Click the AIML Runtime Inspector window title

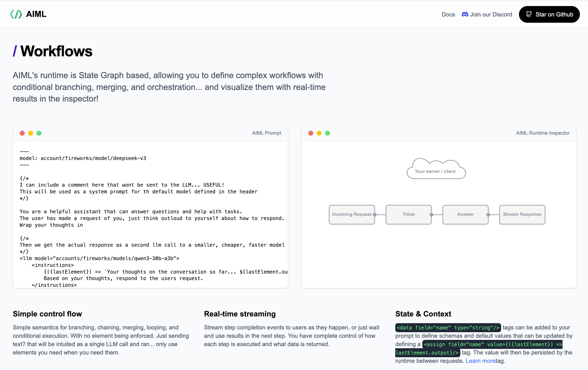pos(543,133)
